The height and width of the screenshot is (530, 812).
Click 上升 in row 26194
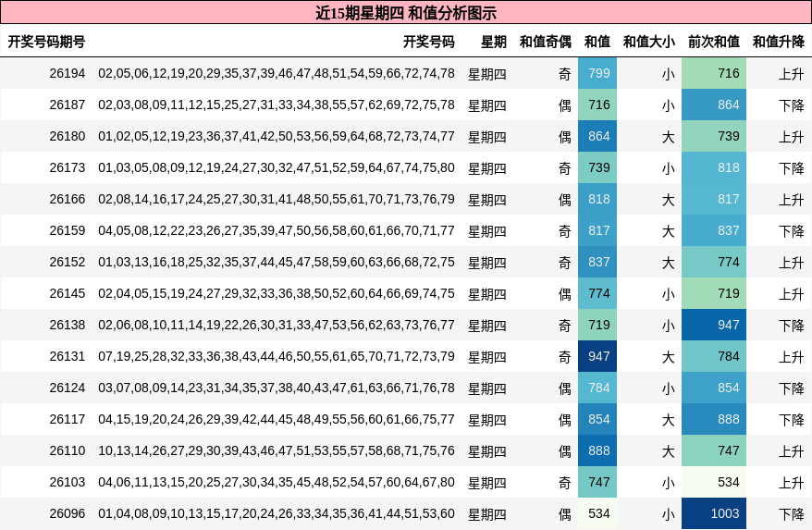pyautogui.click(x=792, y=74)
